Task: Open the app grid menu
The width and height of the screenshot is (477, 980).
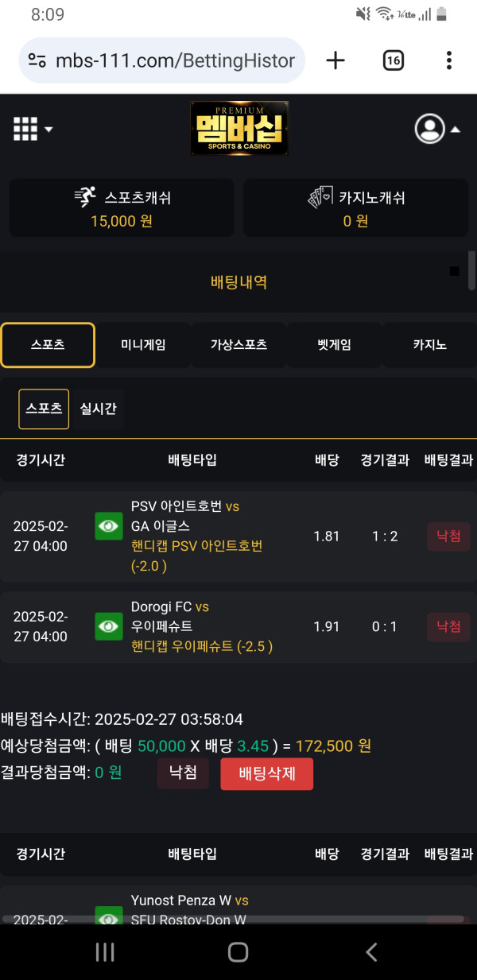Action: click(x=25, y=128)
